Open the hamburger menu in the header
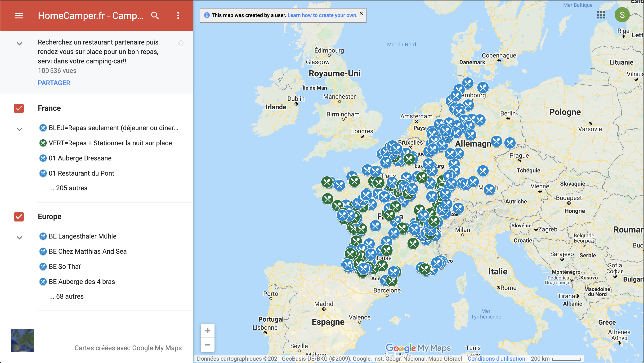Screen dimensions: 644x363 (x=19, y=15)
